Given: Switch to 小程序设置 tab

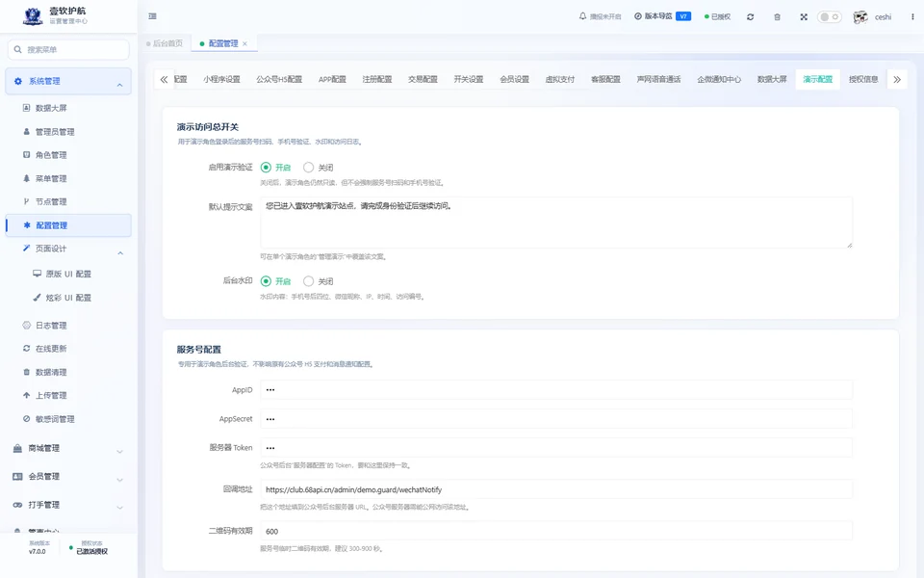Looking at the screenshot, I should (x=221, y=79).
